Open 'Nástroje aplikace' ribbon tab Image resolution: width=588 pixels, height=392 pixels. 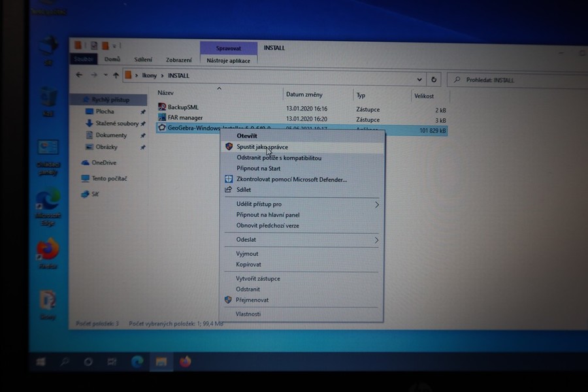pos(229,60)
